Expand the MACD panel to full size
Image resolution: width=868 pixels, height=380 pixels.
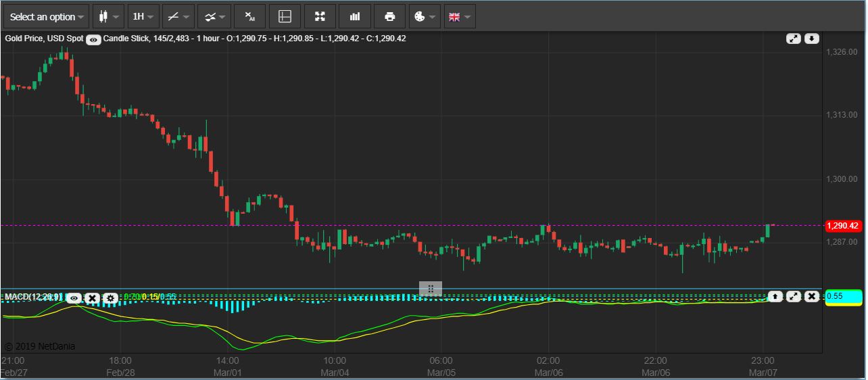point(794,296)
